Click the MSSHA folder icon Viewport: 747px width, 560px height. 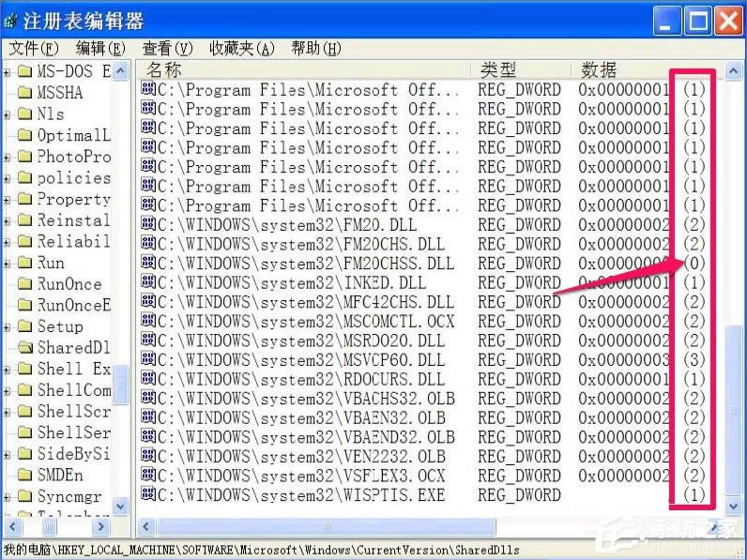tap(25, 92)
